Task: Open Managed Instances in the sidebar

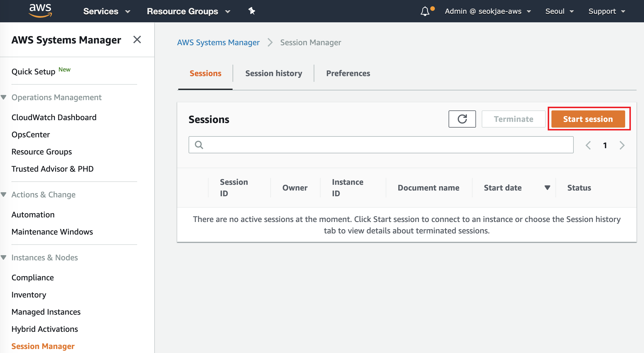Action: click(46, 312)
